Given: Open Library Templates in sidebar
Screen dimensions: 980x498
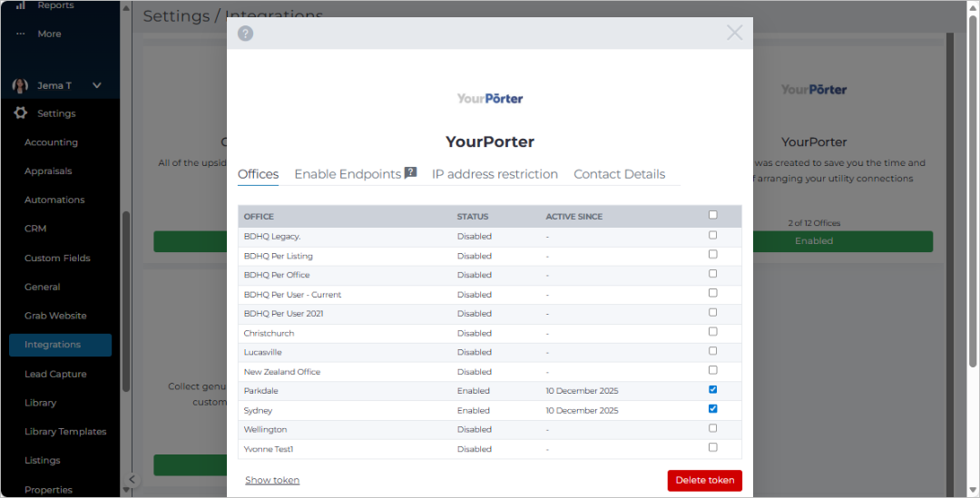Looking at the screenshot, I should coord(65,431).
